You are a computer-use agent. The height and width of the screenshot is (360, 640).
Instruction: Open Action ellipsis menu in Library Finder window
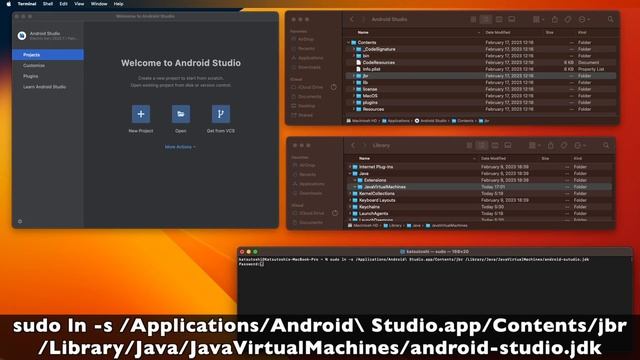coord(580,145)
